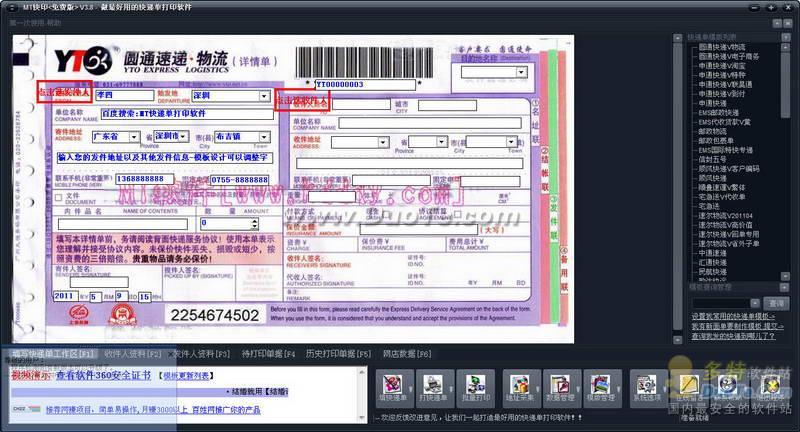Click the sender name field 李四
Viewport: 800px width, 432px height.
coord(124,95)
